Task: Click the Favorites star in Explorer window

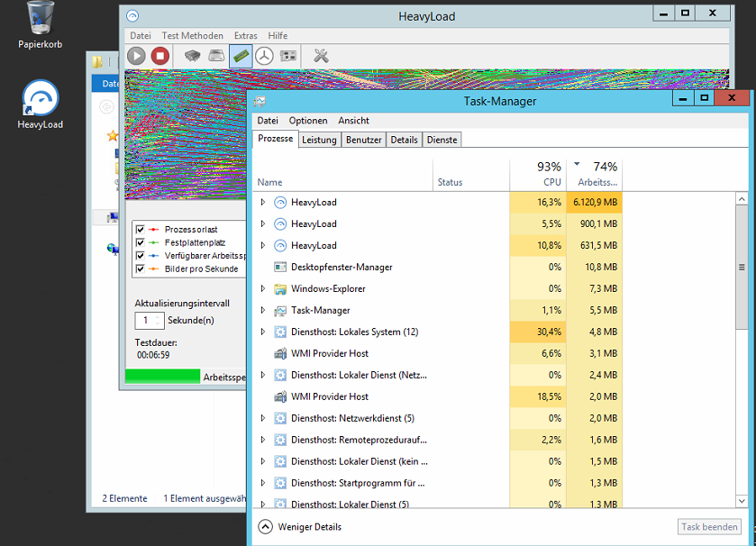Action: coord(113,136)
